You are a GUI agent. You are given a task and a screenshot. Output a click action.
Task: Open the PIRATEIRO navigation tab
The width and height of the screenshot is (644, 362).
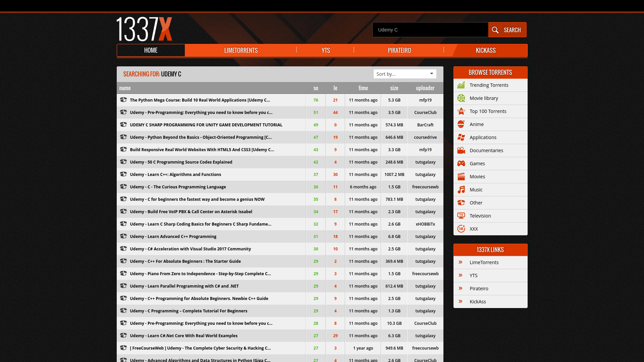(x=399, y=50)
